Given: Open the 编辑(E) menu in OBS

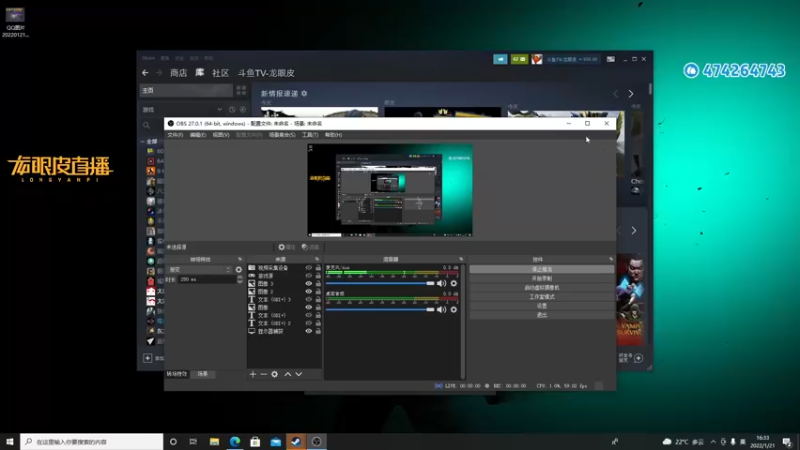Looking at the screenshot, I should point(198,135).
